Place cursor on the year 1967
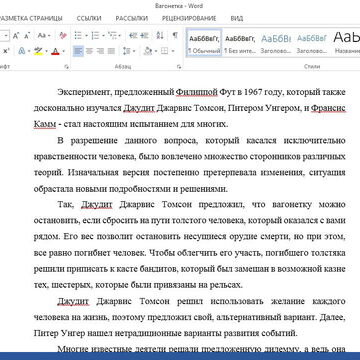 (253, 92)
